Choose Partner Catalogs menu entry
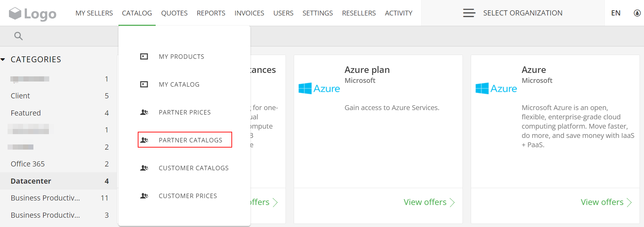The height and width of the screenshot is (227, 644). [x=190, y=140]
